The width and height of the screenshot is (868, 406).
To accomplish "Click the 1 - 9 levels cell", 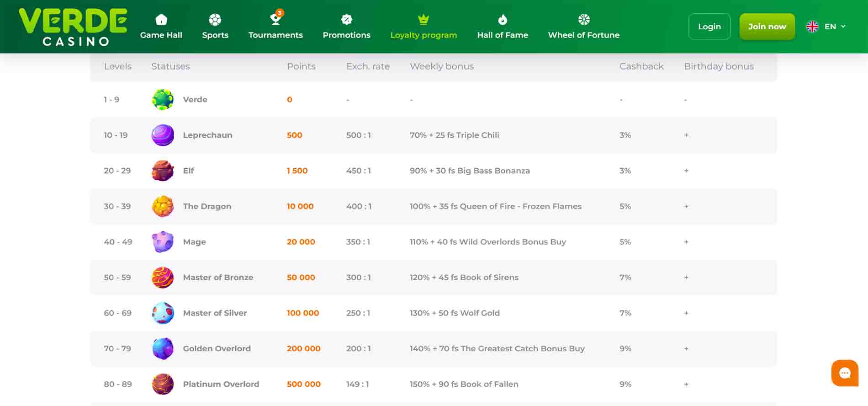I will [111, 100].
